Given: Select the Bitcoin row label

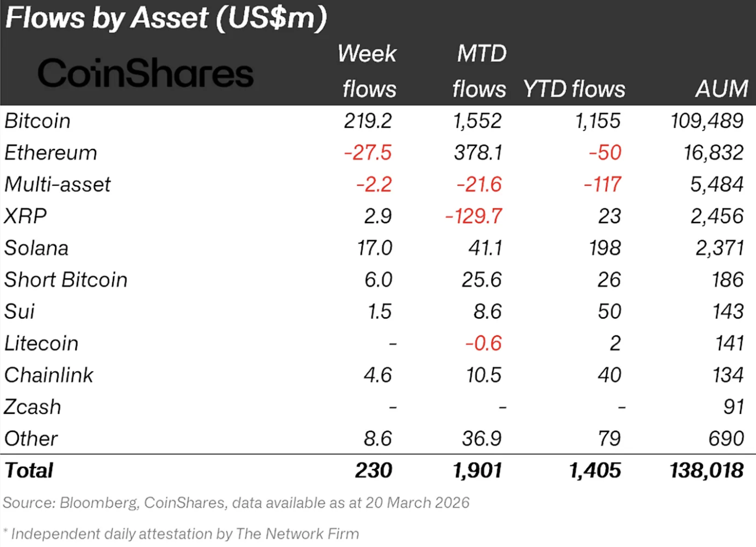Looking at the screenshot, I should point(37,121).
